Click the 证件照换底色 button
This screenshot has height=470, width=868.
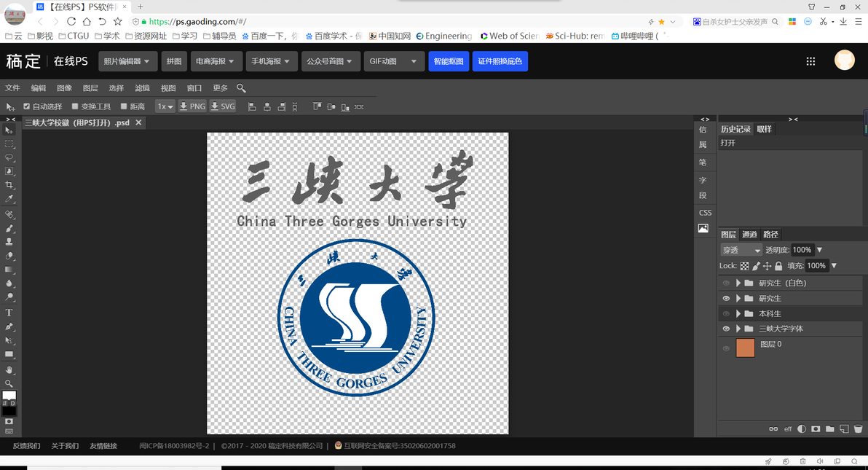pos(500,61)
